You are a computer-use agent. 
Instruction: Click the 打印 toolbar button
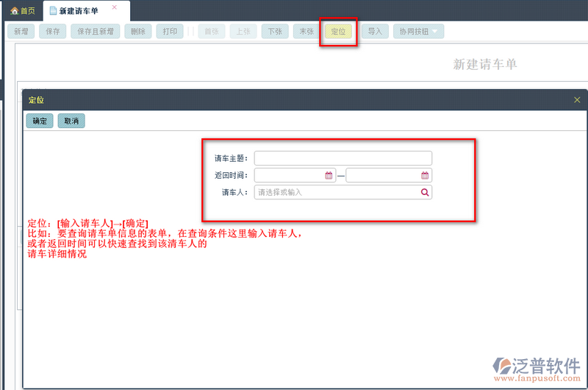tap(170, 32)
